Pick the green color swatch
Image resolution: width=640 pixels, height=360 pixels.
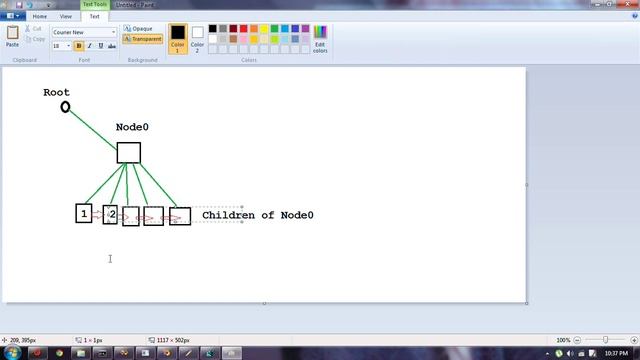point(275,28)
